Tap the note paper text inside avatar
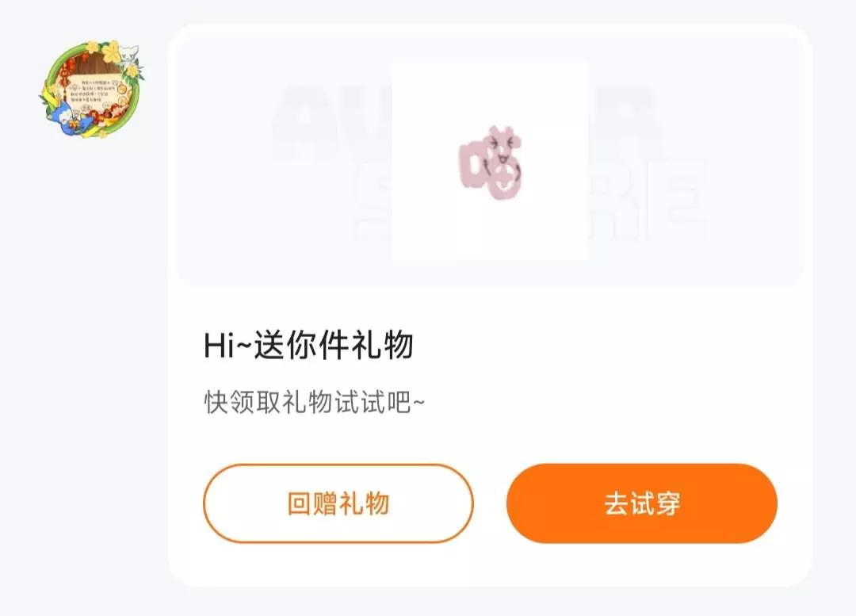Screen dimensions: 856x616 pos(93,90)
